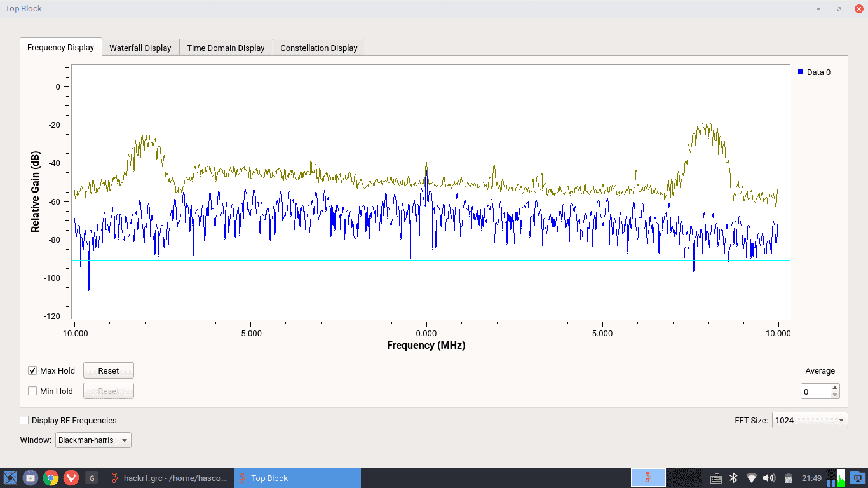Click into the Average number field
This screenshot has height=488, width=868.
[815, 391]
